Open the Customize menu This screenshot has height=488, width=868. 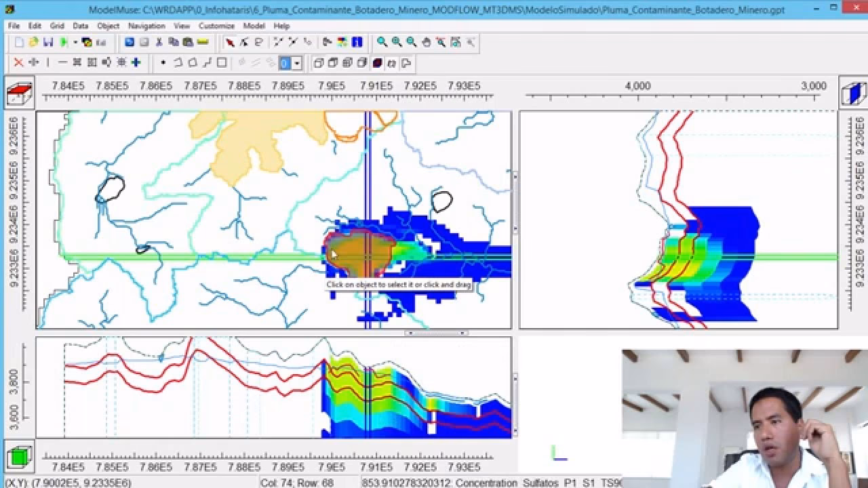(x=216, y=26)
